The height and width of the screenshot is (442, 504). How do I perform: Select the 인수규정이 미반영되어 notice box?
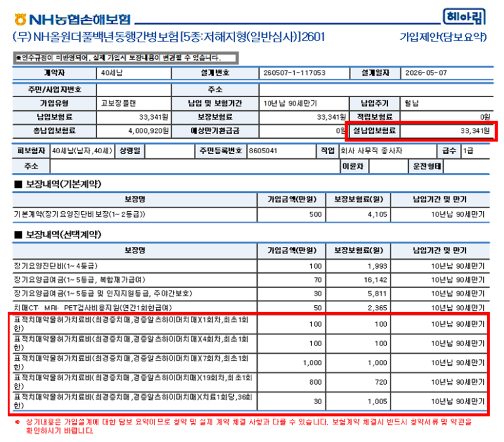pos(125,58)
